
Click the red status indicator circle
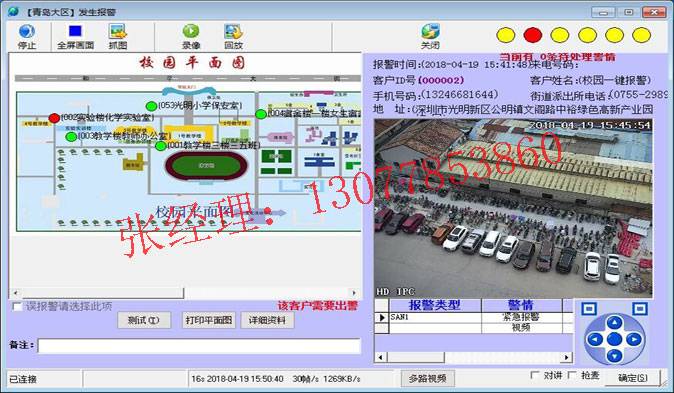[533, 35]
